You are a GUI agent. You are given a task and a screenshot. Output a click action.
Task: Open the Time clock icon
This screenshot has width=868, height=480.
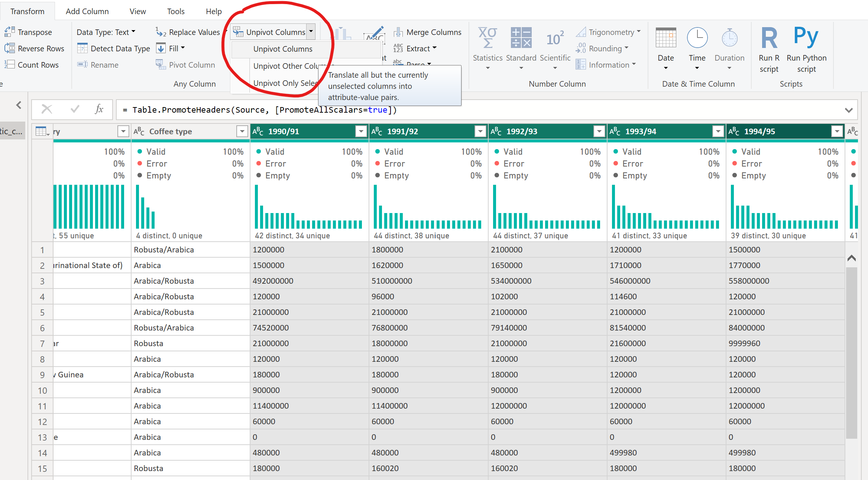pos(697,38)
